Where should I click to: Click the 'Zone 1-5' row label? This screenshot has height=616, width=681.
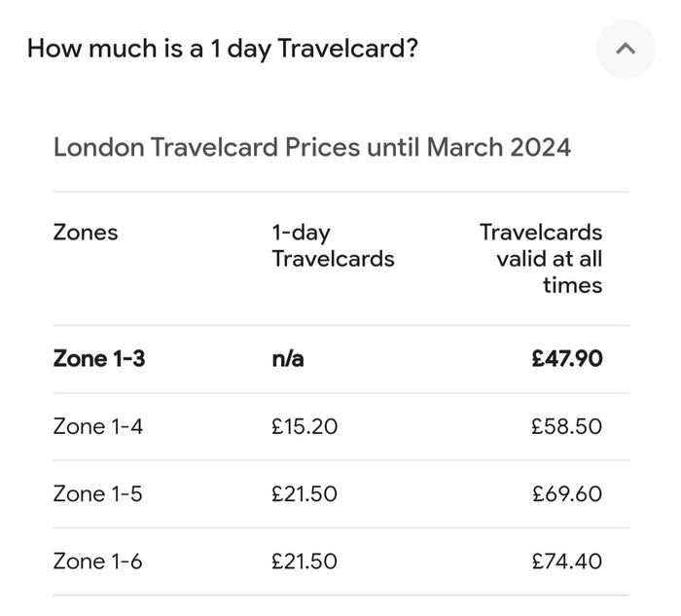click(98, 493)
